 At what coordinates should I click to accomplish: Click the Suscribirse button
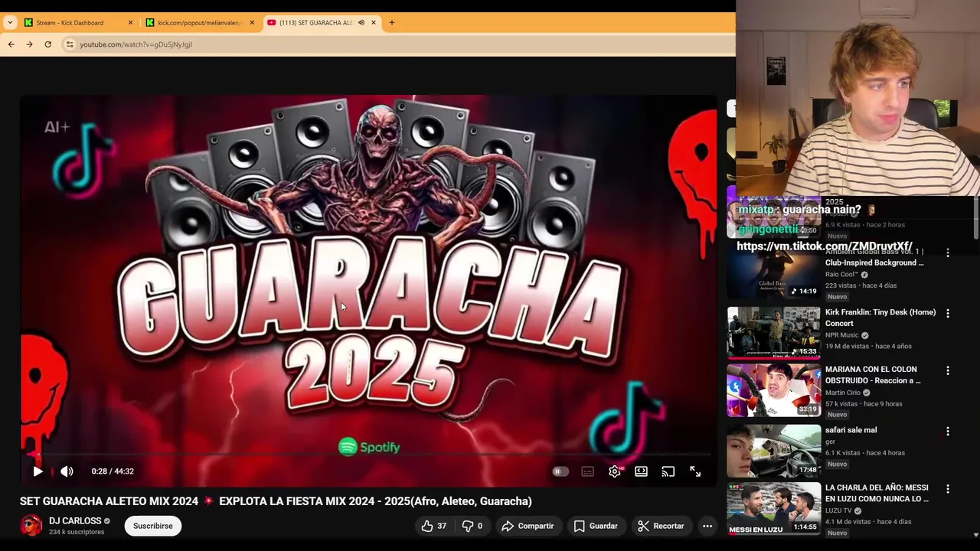pos(153,526)
